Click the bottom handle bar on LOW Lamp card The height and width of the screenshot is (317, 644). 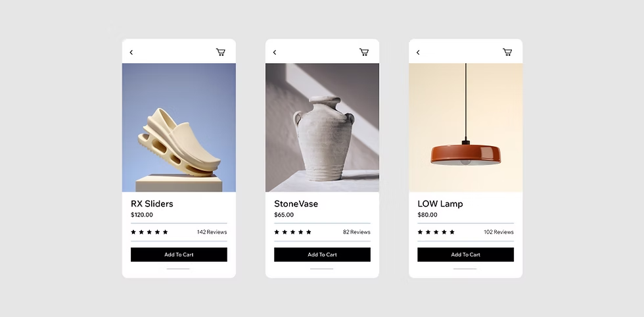(465, 269)
